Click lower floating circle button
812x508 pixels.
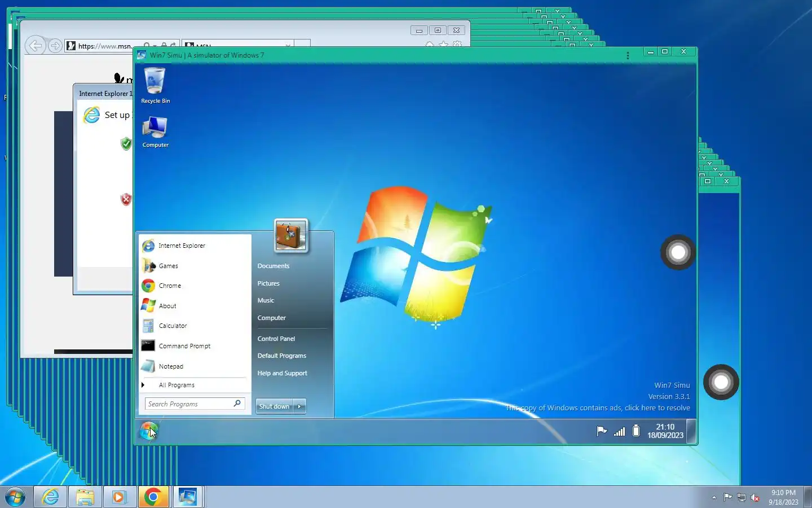coord(721,382)
